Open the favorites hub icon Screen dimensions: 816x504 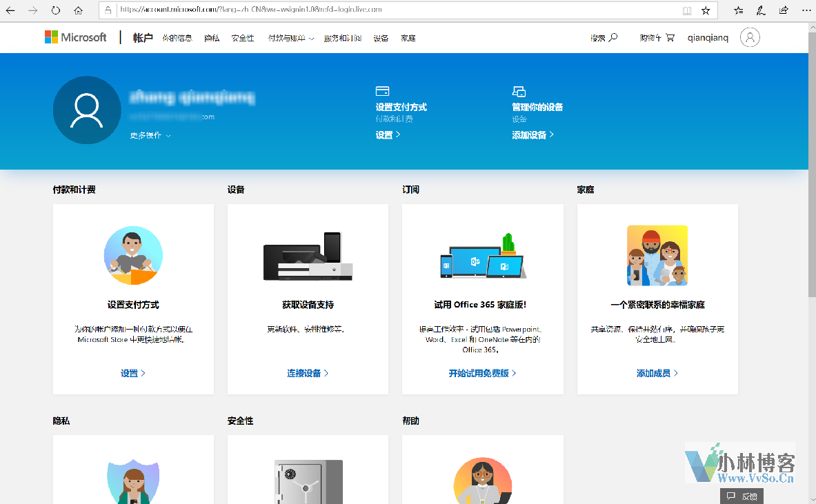[x=739, y=10]
